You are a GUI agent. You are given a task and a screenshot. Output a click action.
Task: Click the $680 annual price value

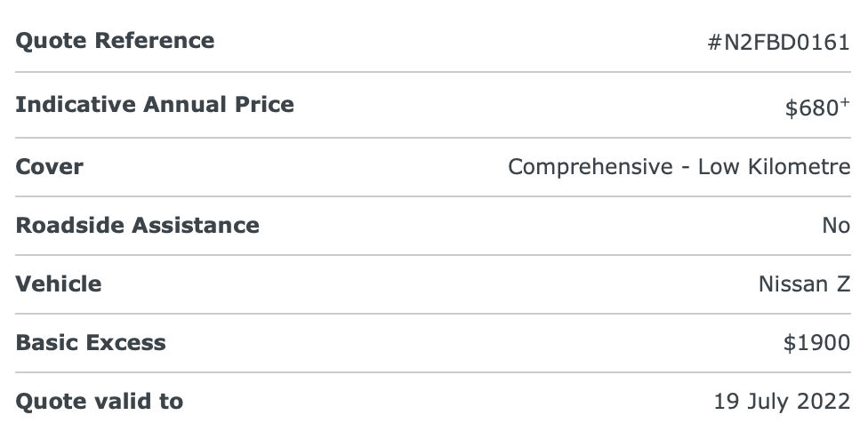tap(812, 108)
